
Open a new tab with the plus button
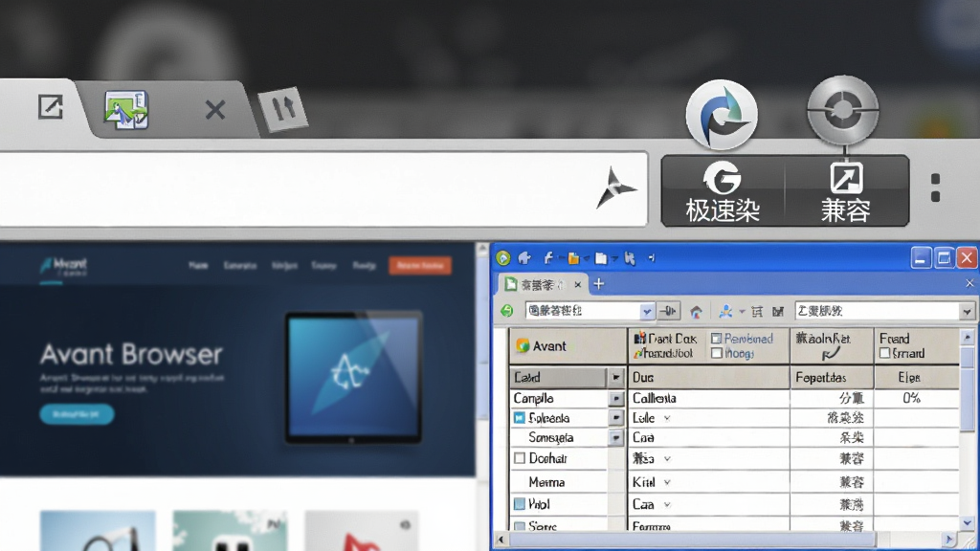(599, 284)
